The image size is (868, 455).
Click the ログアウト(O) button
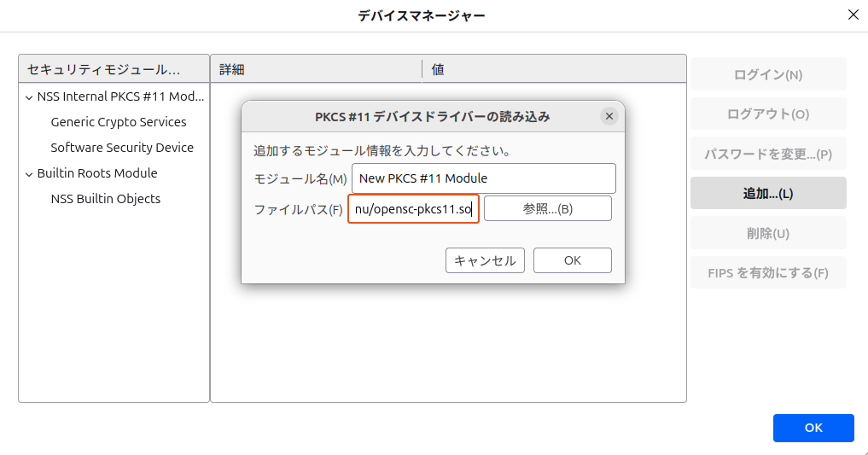point(768,114)
